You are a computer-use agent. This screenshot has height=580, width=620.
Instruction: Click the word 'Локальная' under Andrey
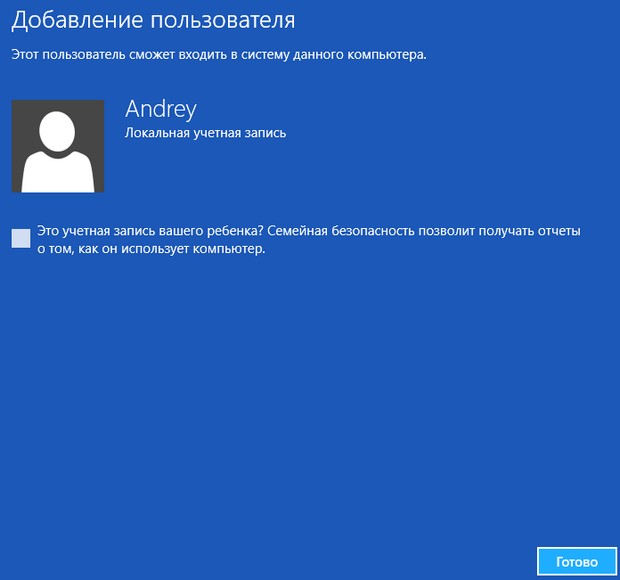coord(155,132)
